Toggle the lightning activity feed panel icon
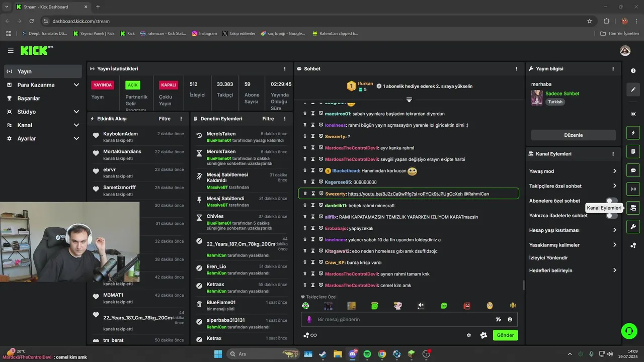 (633, 133)
